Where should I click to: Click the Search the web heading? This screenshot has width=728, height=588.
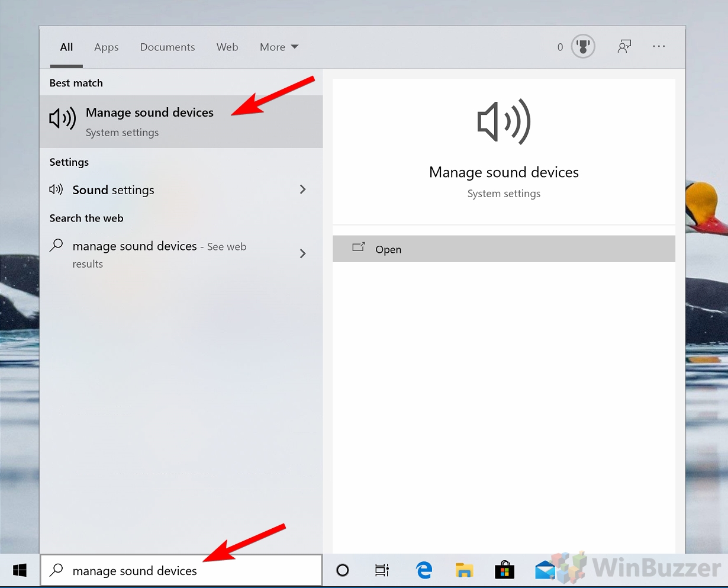(x=86, y=218)
